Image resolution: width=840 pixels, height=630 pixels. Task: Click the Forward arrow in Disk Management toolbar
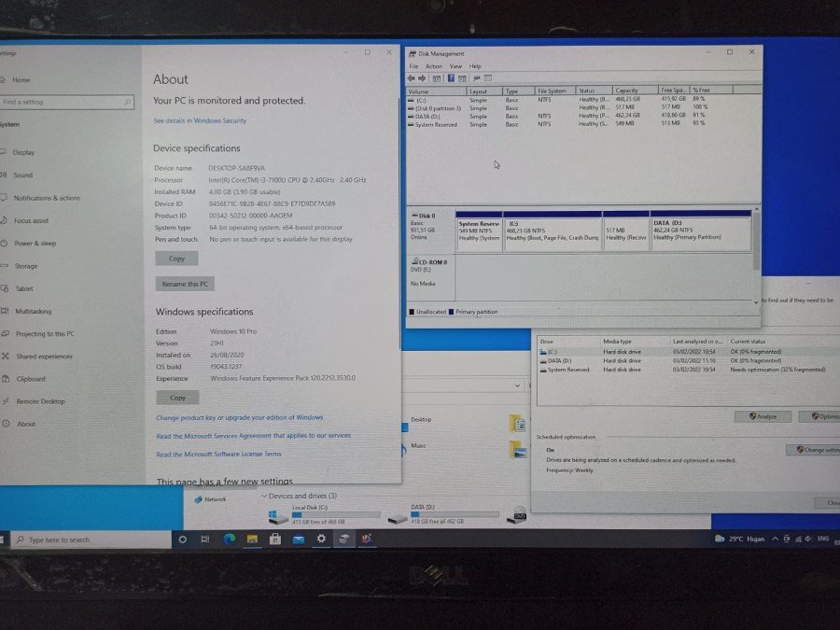point(423,78)
